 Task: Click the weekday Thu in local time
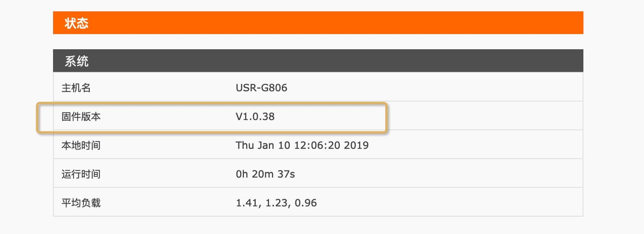coord(245,145)
